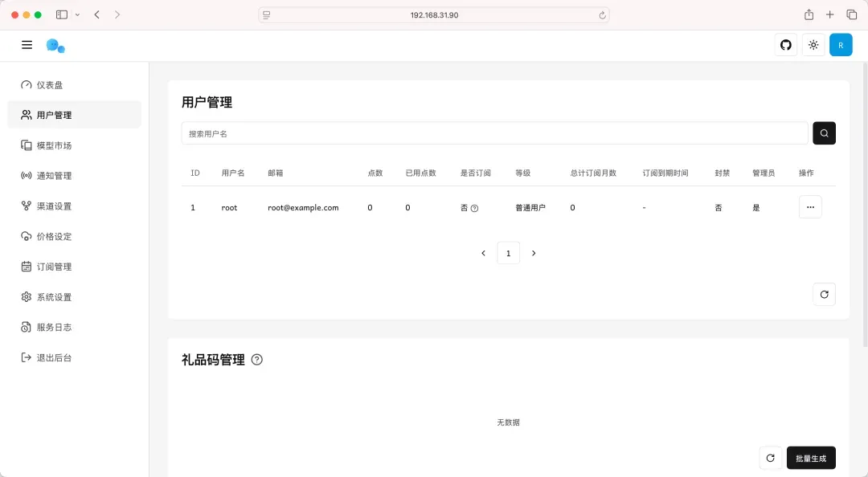Reload page with address bar refresh icon
Image resolution: width=868 pixels, height=477 pixels.
click(x=602, y=15)
